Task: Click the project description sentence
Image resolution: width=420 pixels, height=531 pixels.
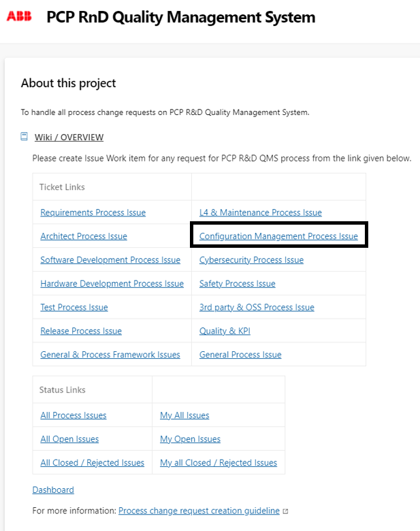Action: [165, 112]
